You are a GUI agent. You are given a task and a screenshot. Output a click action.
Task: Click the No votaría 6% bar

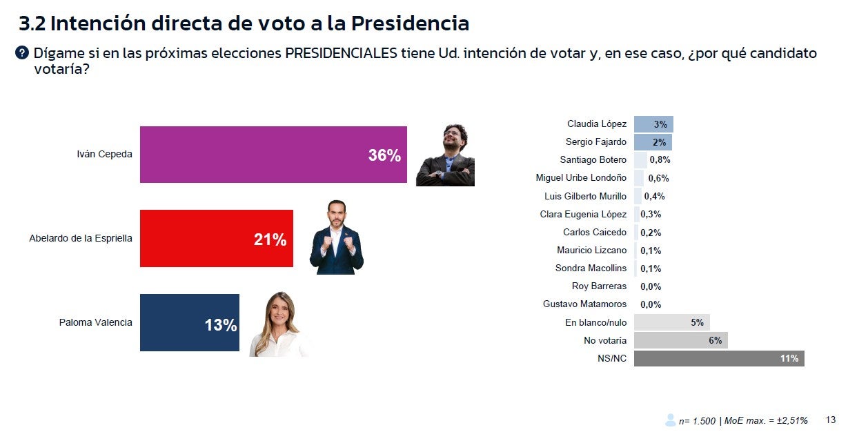click(x=680, y=340)
